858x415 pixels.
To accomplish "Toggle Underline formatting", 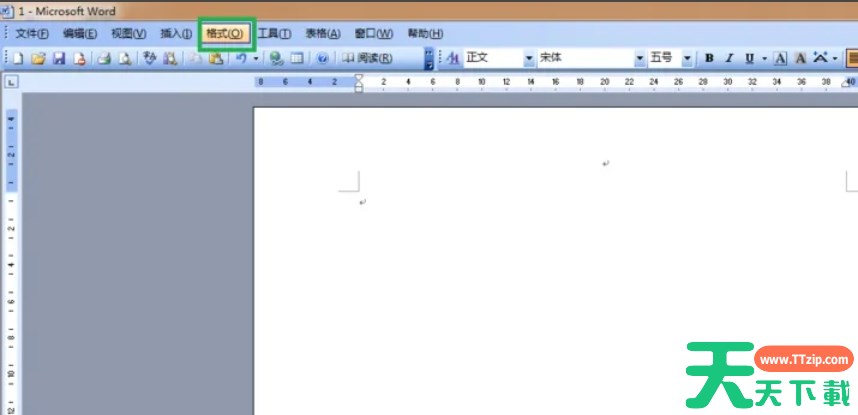I will [x=749, y=58].
